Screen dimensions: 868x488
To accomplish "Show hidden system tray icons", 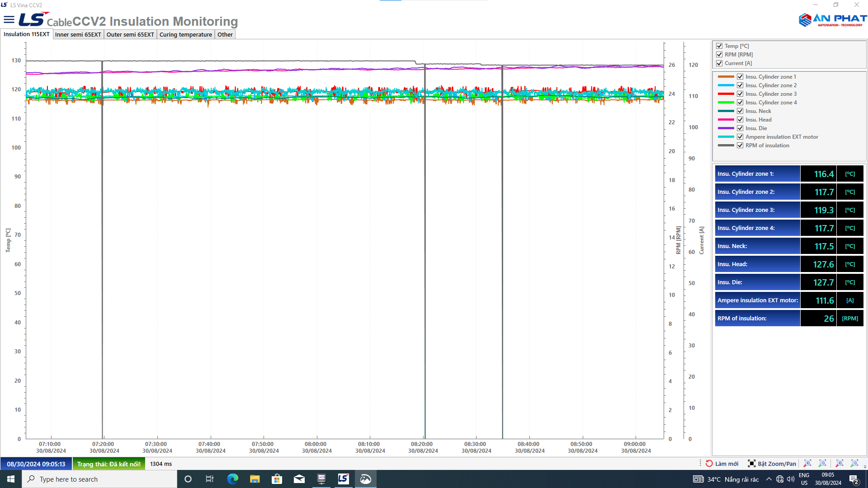I will 769,479.
